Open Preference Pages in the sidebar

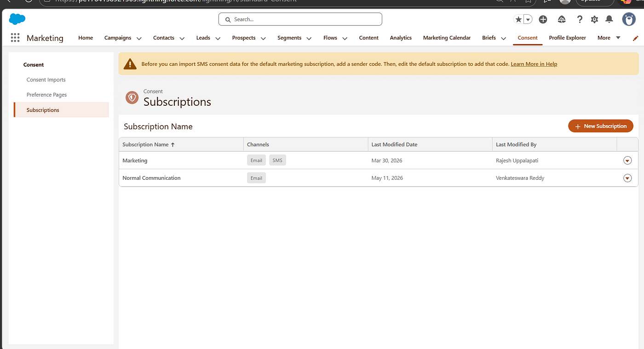click(47, 95)
